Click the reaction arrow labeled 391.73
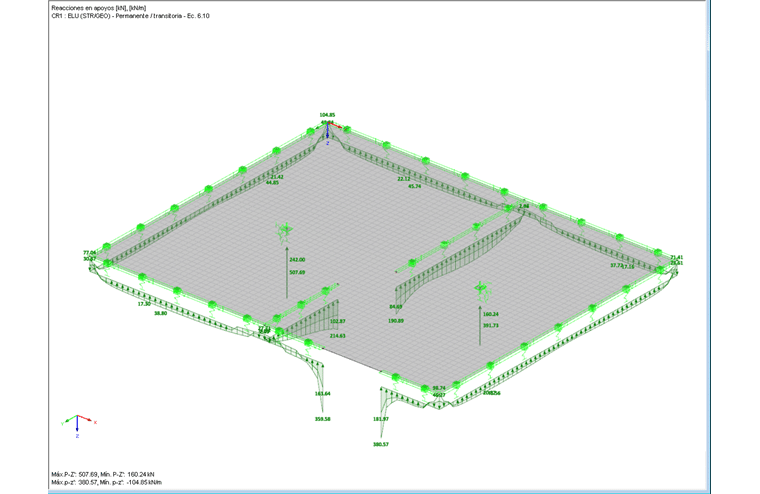This screenshot has height=494, width=760. (480, 325)
